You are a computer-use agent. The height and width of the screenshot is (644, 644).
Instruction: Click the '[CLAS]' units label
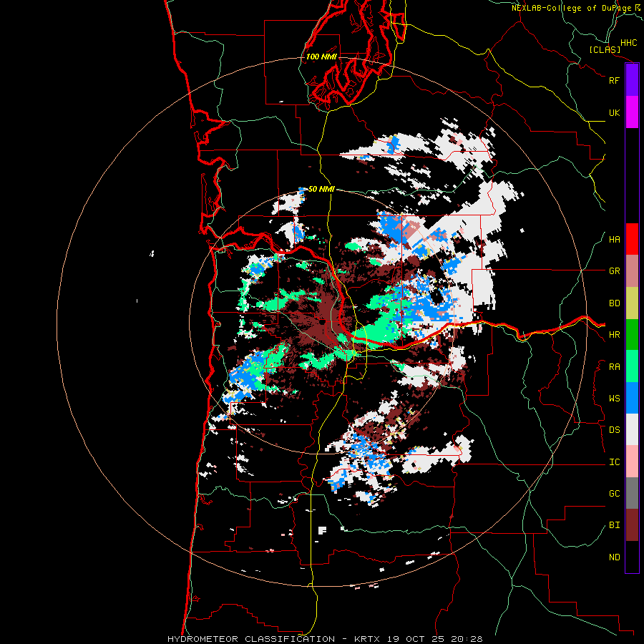pos(605,49)
